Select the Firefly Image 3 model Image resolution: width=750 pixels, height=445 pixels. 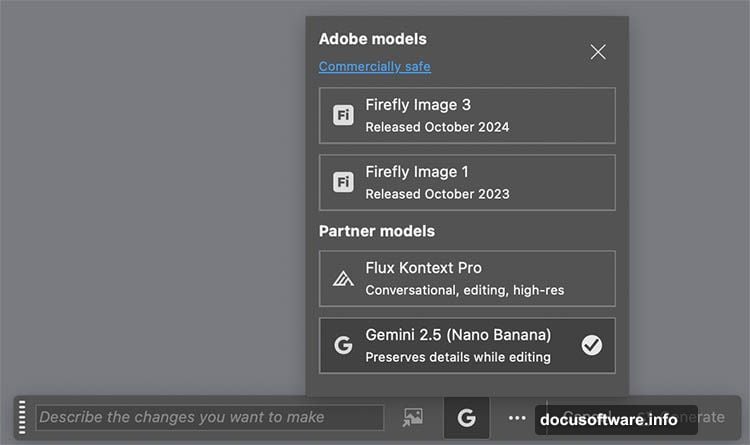467,115
